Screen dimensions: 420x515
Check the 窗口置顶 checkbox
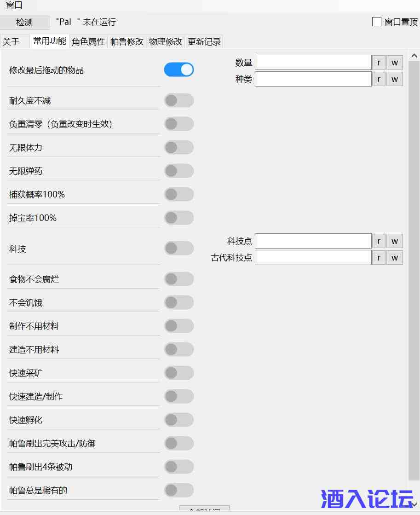point(377,22)
